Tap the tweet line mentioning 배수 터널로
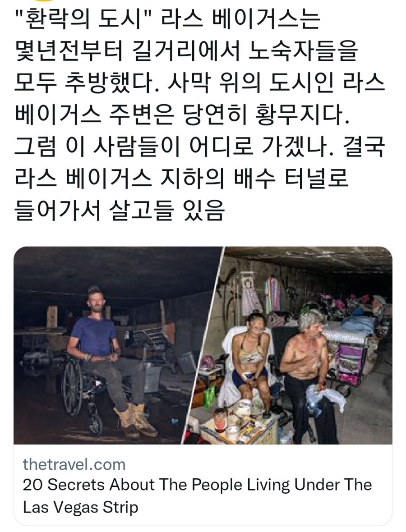 182,180
